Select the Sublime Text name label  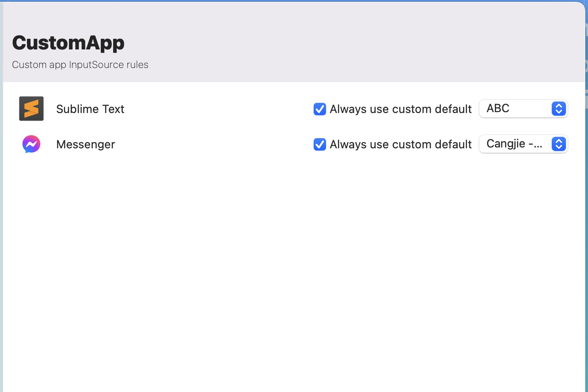pos(90,109)
